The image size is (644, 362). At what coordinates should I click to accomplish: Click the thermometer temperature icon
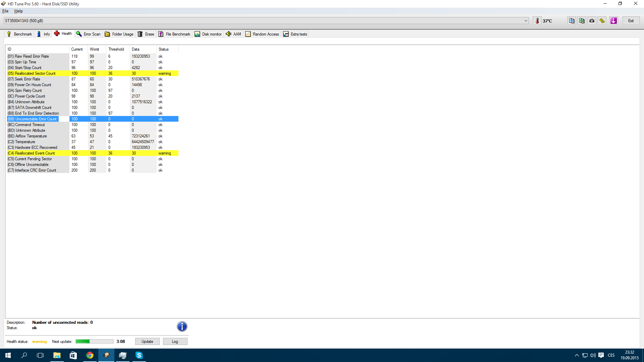point(537,21)
